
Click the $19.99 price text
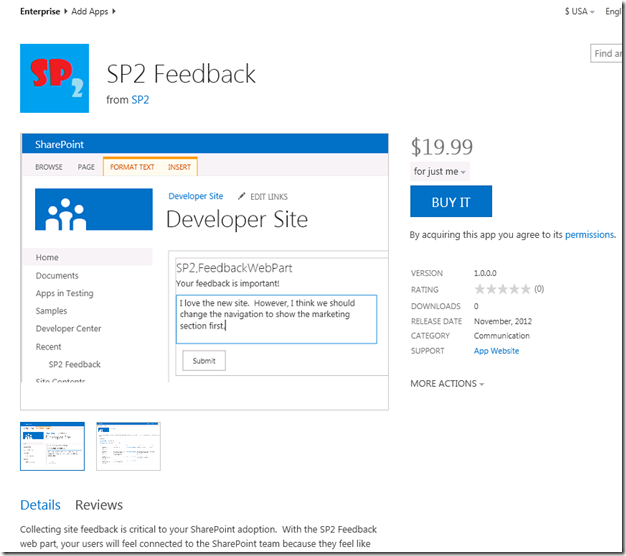pos(442,147)
